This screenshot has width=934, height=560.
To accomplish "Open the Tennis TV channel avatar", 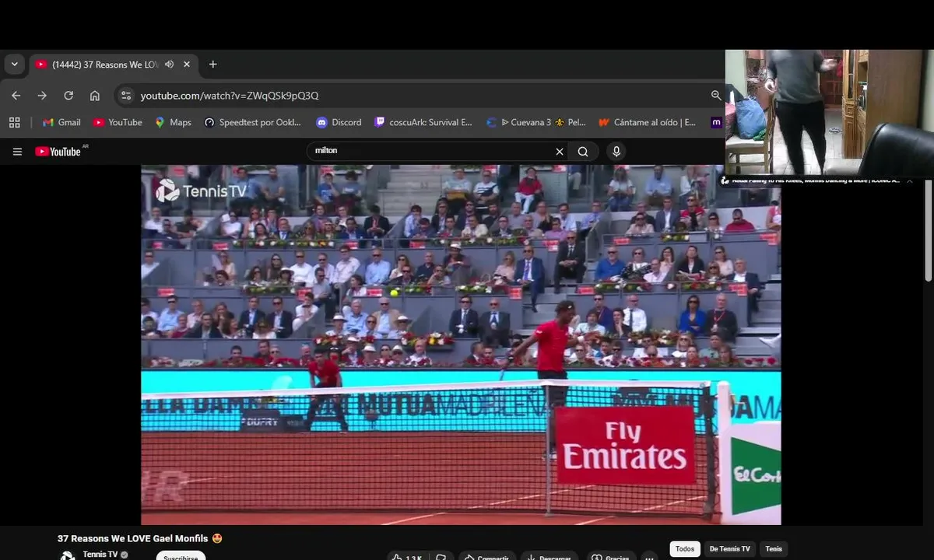I will pyautogui.click(x=68, y=555).
